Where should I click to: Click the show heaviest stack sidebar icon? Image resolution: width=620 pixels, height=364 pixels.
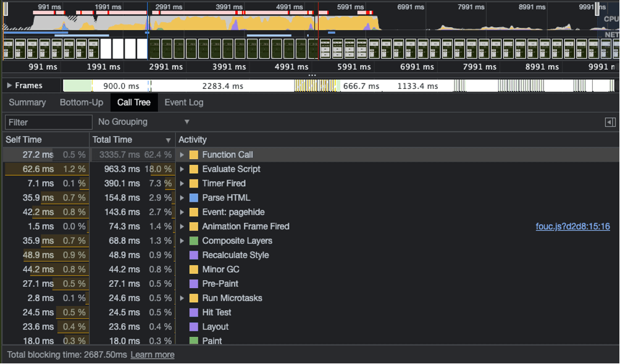coord(610,122)
